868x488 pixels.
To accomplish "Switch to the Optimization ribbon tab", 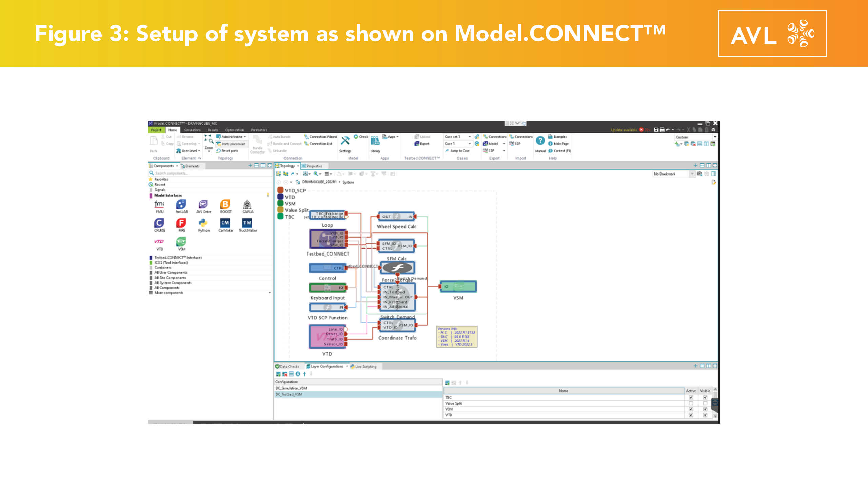I will (x=235, y=130).
